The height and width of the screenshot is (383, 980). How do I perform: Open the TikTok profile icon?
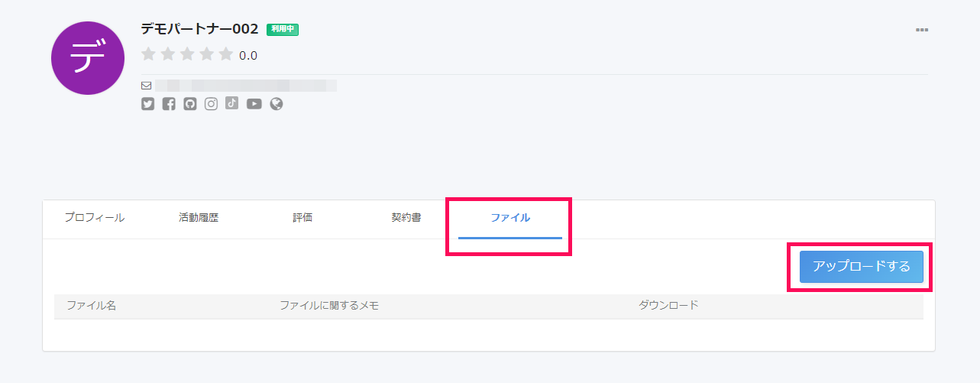[x=232, y=103]
